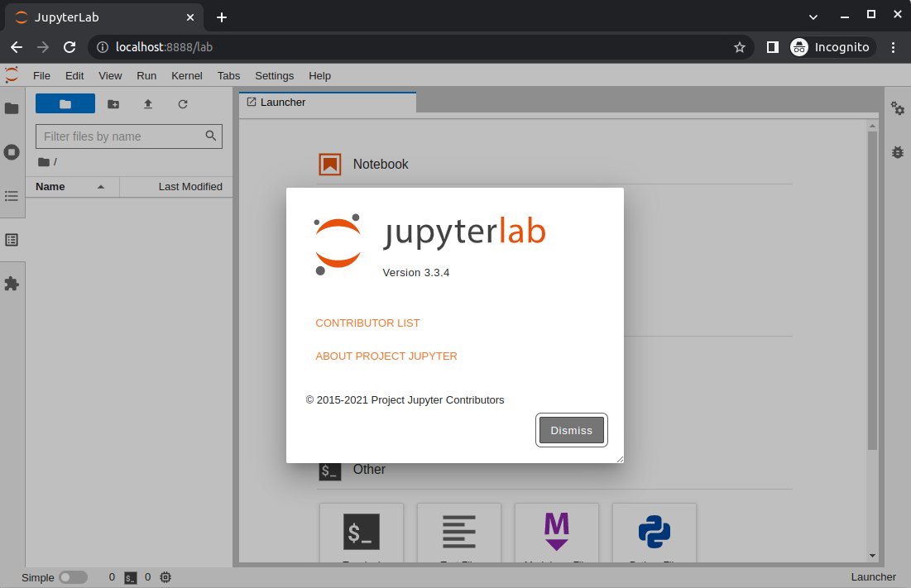Select the Launcher tab
This screenshot has width=911, height=588.
point(328,103)
